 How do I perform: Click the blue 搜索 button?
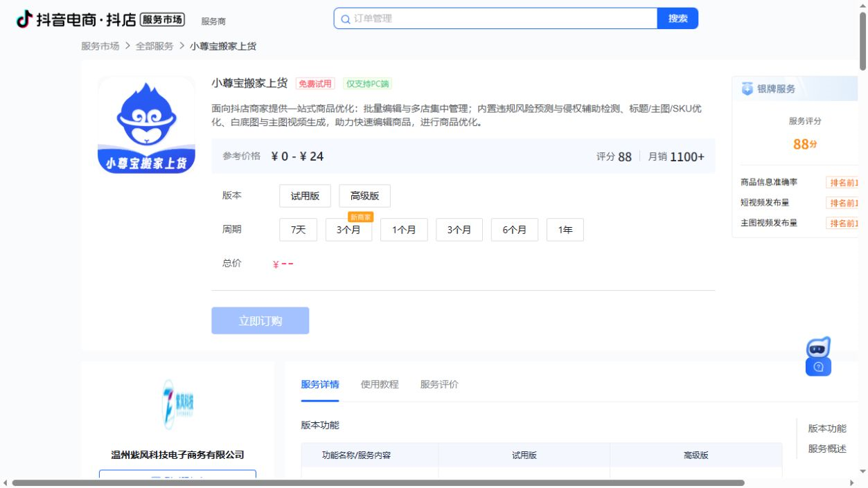click(677, 19)
